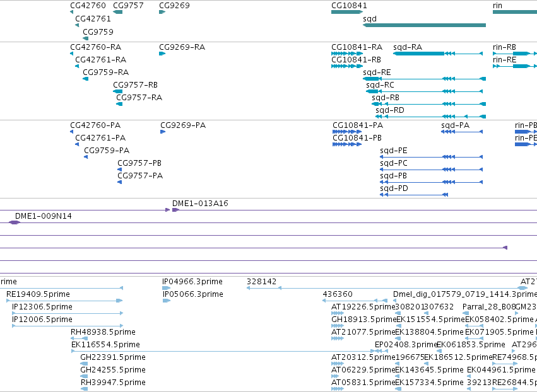The height and width of the screenshot is (392, 537).
Task: Click transcript sqd-RA label
Action: pyautogui.click(x=408, y=47)
